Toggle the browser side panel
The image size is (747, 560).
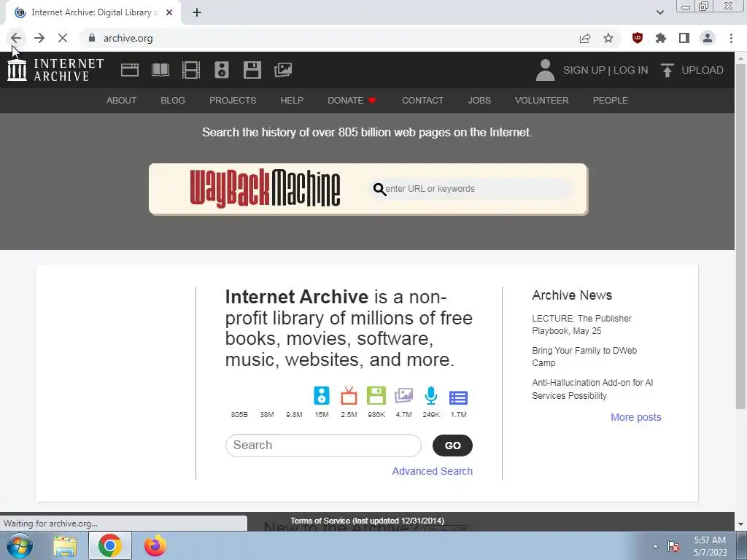[x=684, y=38]
